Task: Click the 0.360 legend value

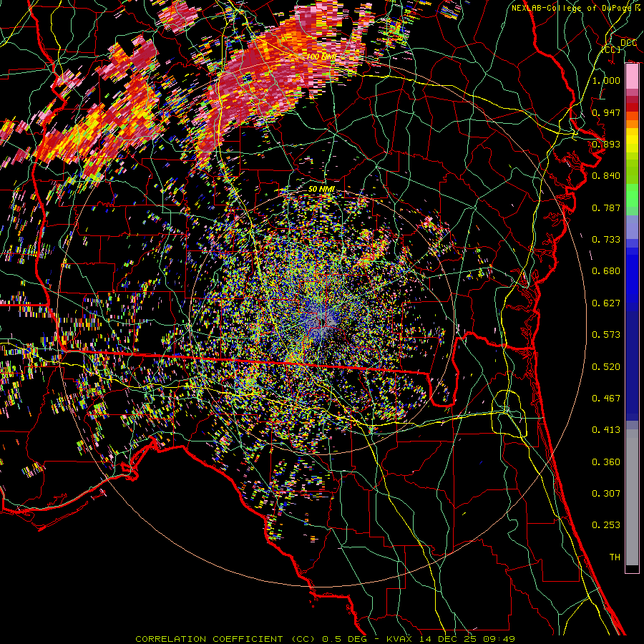Action: click(x=606, y=462)
